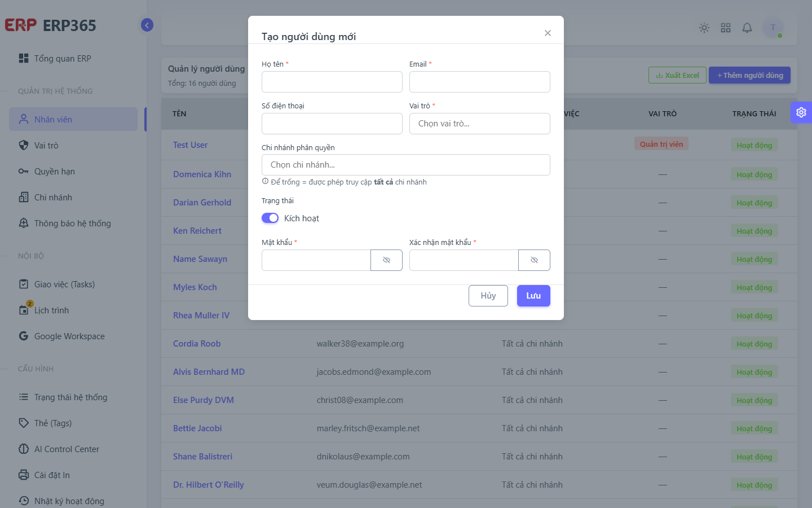Click the Hủy cancel button

488,296
